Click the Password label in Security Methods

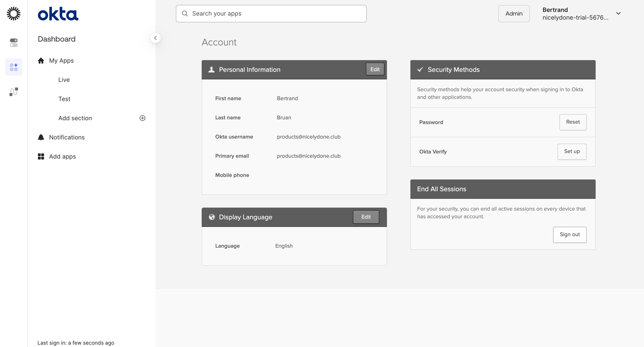pos(431,122)
